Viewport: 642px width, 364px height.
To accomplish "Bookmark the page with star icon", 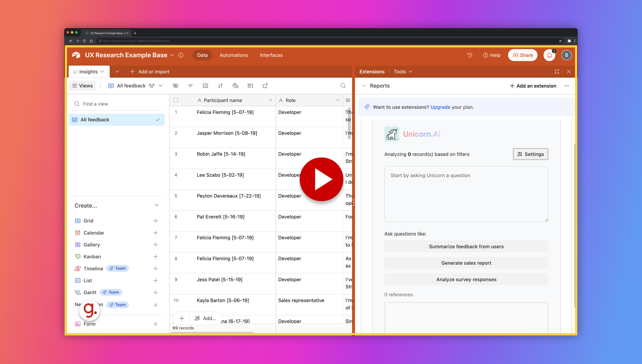I will pyautogui.click(x=560, y=41).
